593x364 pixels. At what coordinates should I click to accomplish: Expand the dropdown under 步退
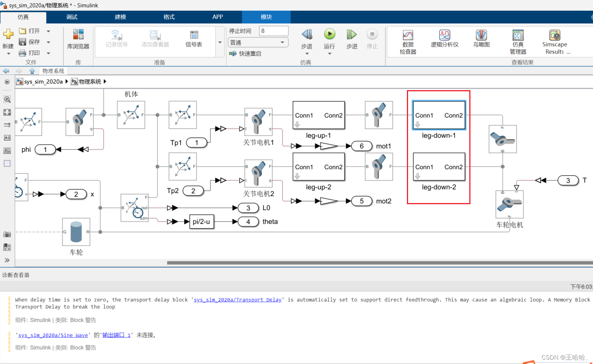[307, 54]
